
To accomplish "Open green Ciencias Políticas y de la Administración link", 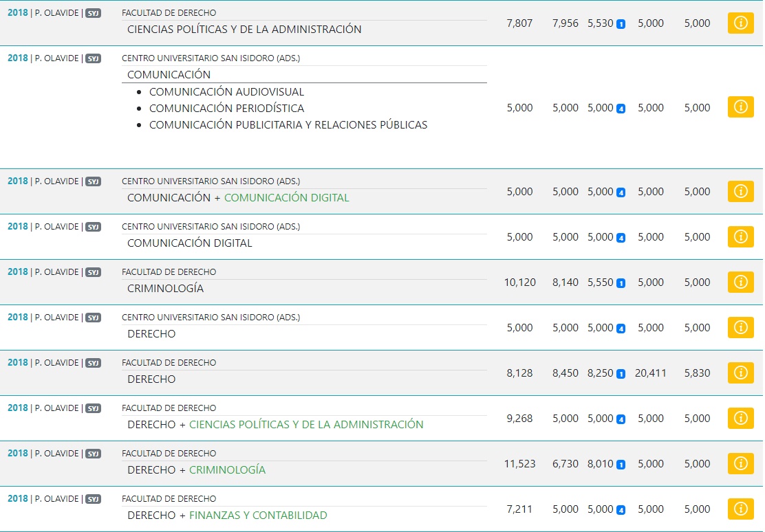I will 306,425.
